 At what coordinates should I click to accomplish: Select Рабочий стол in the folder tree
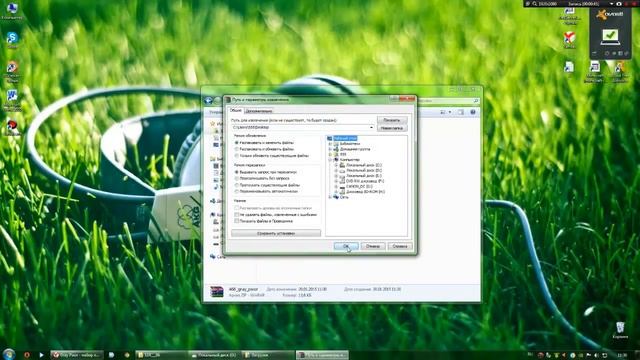(x=345, y=138)
